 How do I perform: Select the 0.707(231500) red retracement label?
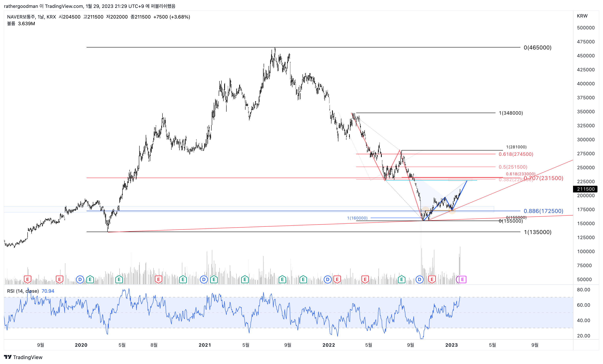[x=543, y=178]
